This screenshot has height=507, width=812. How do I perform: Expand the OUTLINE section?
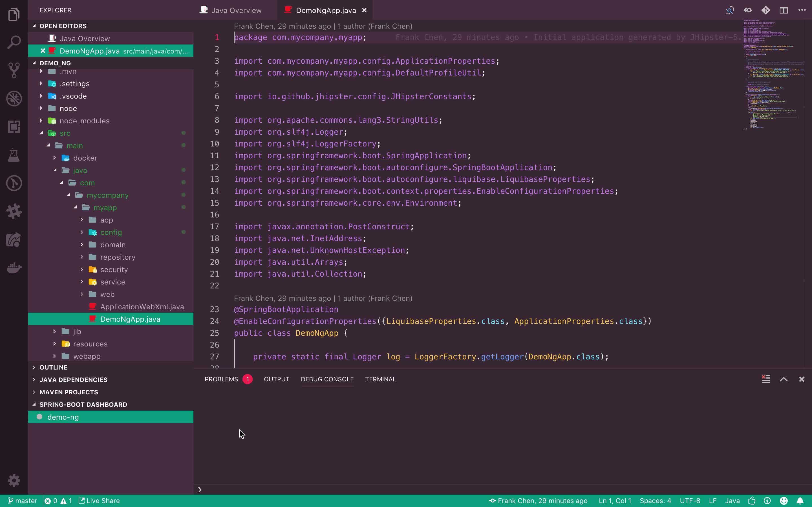click(x=53, y=367)
